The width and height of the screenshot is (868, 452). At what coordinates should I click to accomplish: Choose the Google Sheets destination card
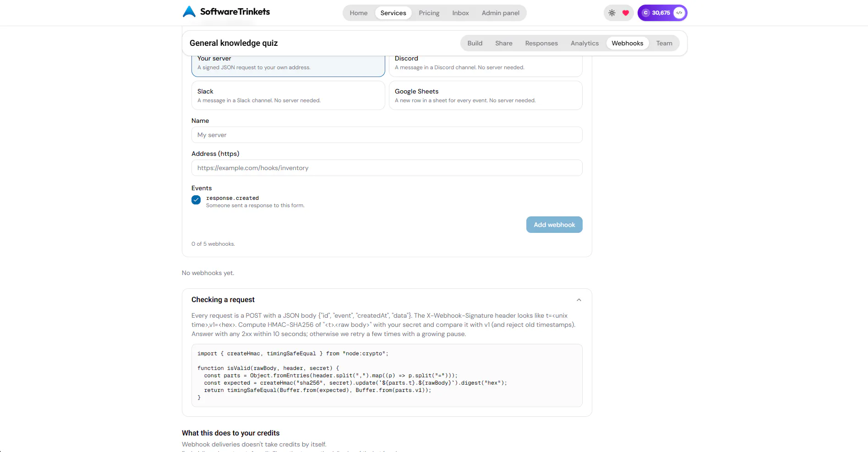pyautogui.click(x=486, y=95)
